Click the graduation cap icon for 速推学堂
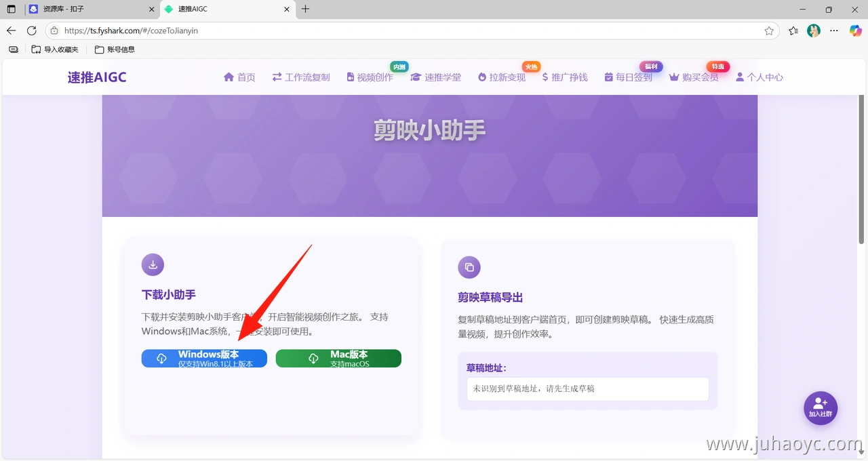The width and height of the screenshot is (868, 461). (x=416, y=77)
